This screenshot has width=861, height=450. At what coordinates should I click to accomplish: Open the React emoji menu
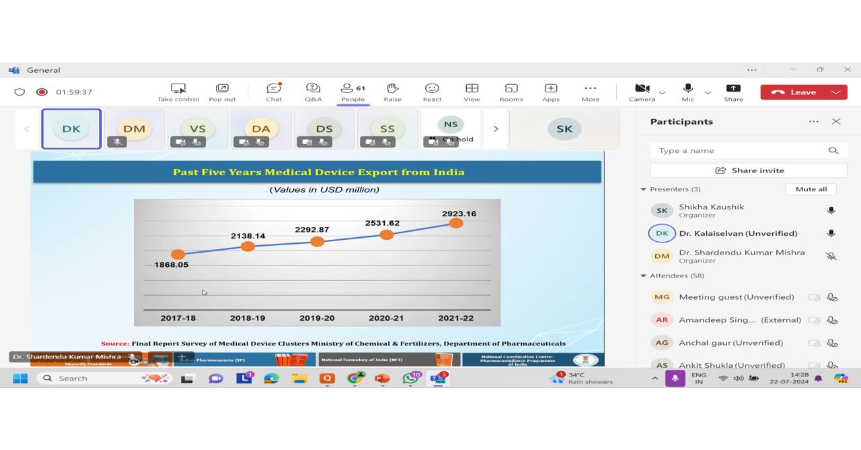[432, 90]
